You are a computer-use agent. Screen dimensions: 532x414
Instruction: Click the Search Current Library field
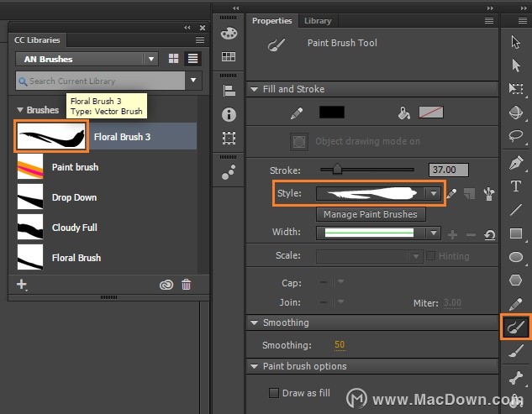(100, 81)
